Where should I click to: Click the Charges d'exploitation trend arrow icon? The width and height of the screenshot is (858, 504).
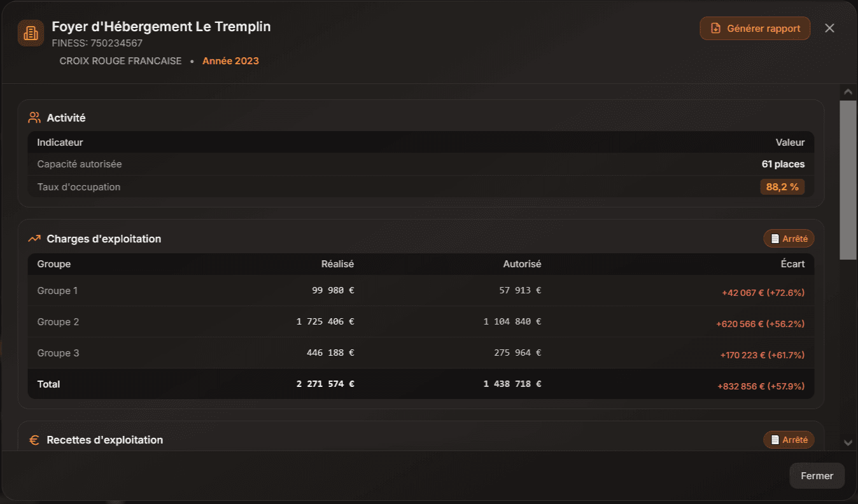pyautogui.click(x=34, y=239)
